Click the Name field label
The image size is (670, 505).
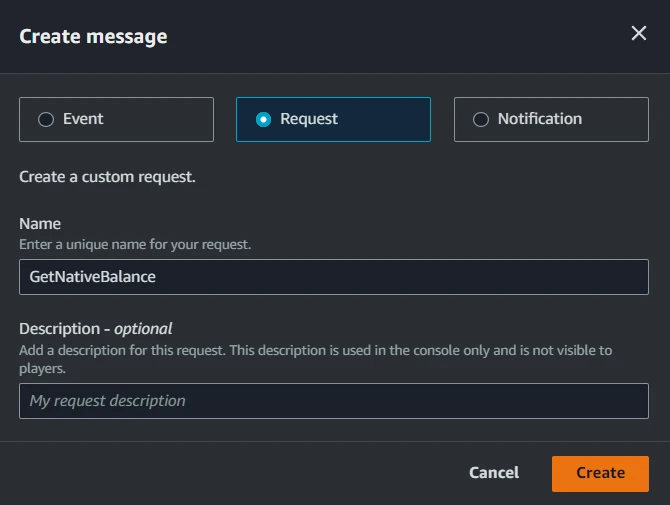(40, 224)
